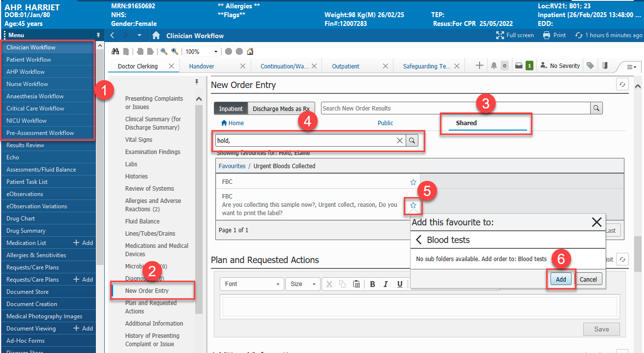
Task: Click the Favourites breadcrumb link
Action: tap(232, 166)
